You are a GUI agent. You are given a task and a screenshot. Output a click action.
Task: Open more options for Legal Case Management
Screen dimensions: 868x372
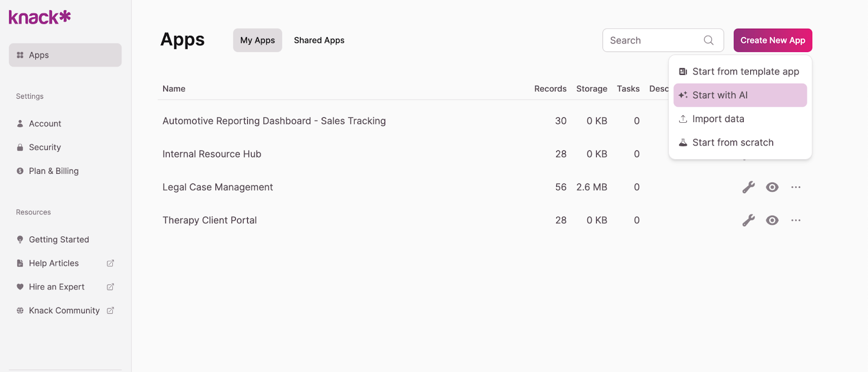pyautogui.click(x=796, y=187)
